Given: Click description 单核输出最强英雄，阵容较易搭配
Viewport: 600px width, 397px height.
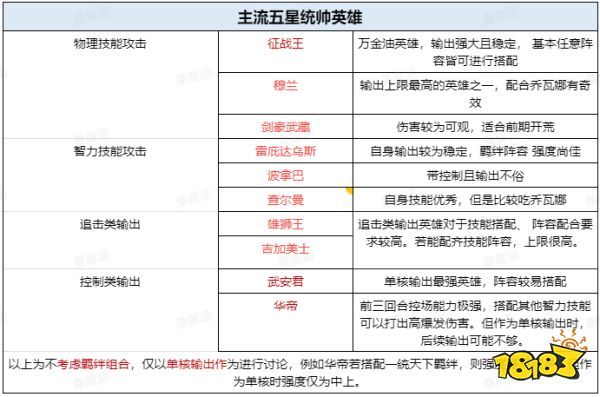Looking at the screenshot, I should point(475,282).
